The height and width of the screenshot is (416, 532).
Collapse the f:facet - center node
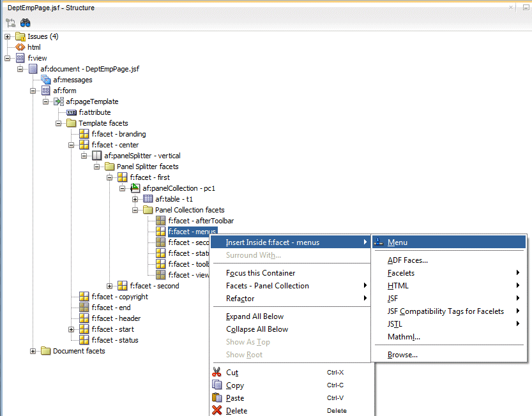tap(72, 145)
